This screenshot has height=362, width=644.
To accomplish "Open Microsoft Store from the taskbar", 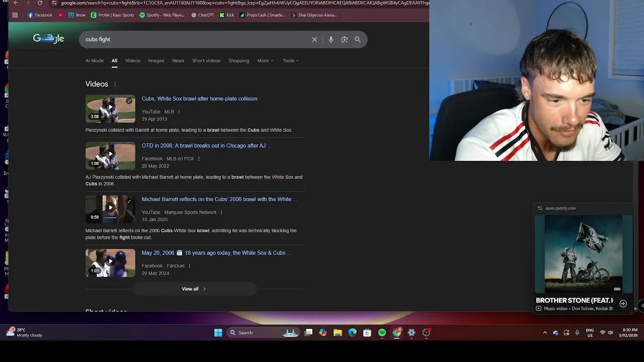I will pyautogui.click(x=367, y=332).
